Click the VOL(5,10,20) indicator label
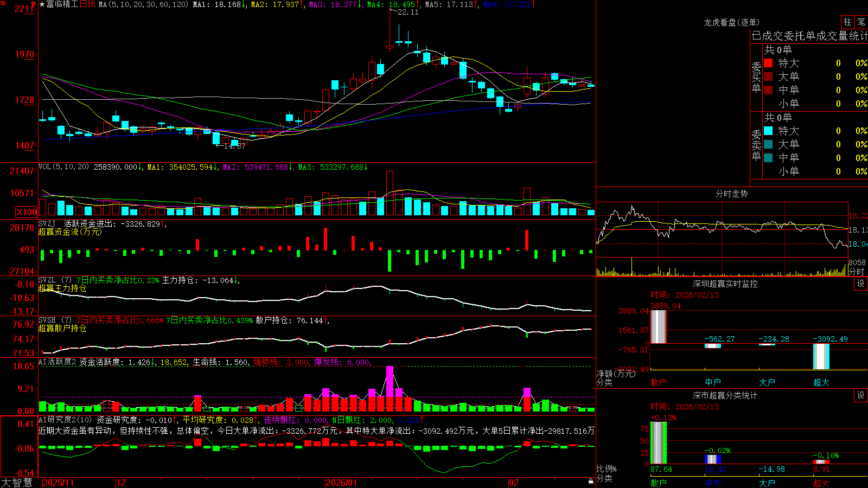The image size is (868, 488). pos(63,167)
